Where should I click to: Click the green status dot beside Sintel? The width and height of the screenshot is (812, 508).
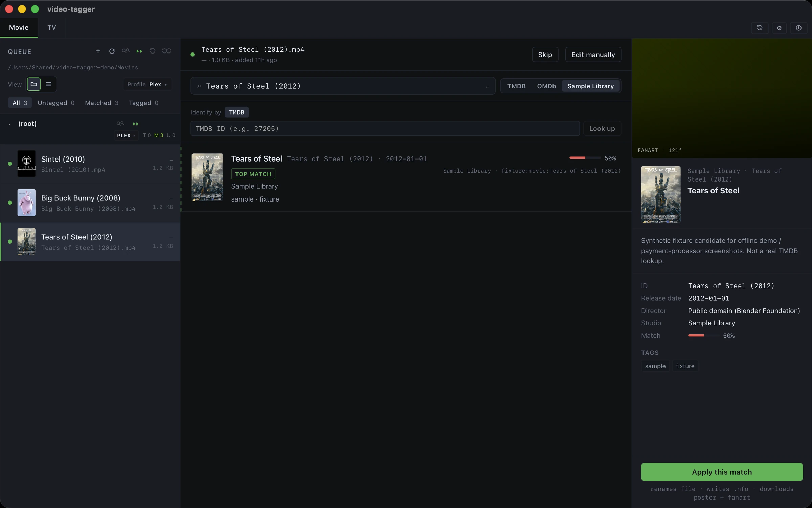pyautogui.click(x=10, y=164)
